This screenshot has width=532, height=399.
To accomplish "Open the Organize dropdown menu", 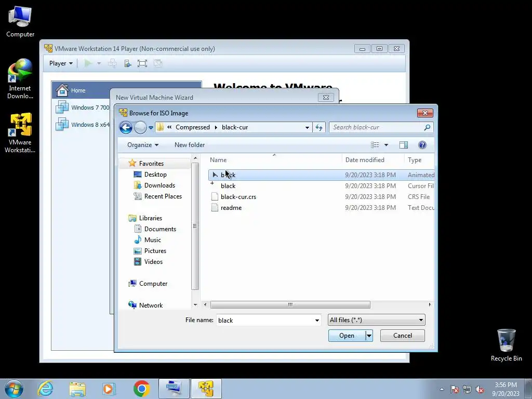I will pyautogui.click(x=142, y=145).
